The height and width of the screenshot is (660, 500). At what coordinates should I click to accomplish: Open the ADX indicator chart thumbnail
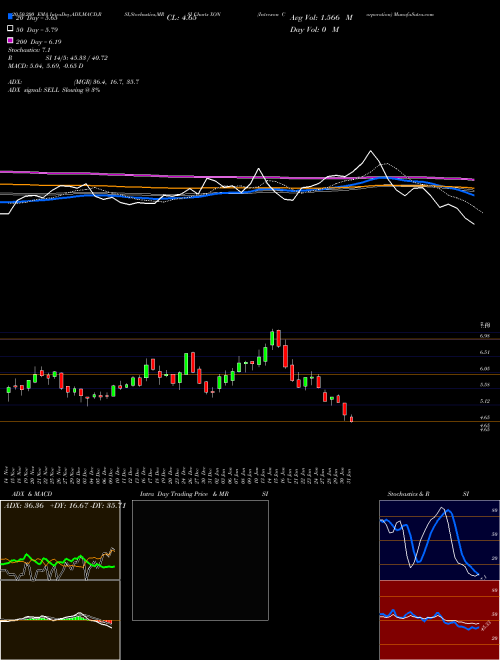60,540
